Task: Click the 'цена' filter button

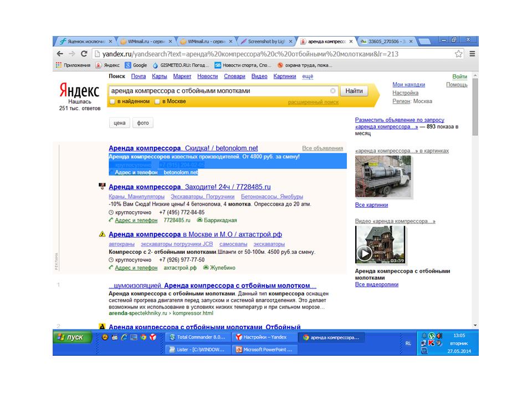Action: click(120, 123)
